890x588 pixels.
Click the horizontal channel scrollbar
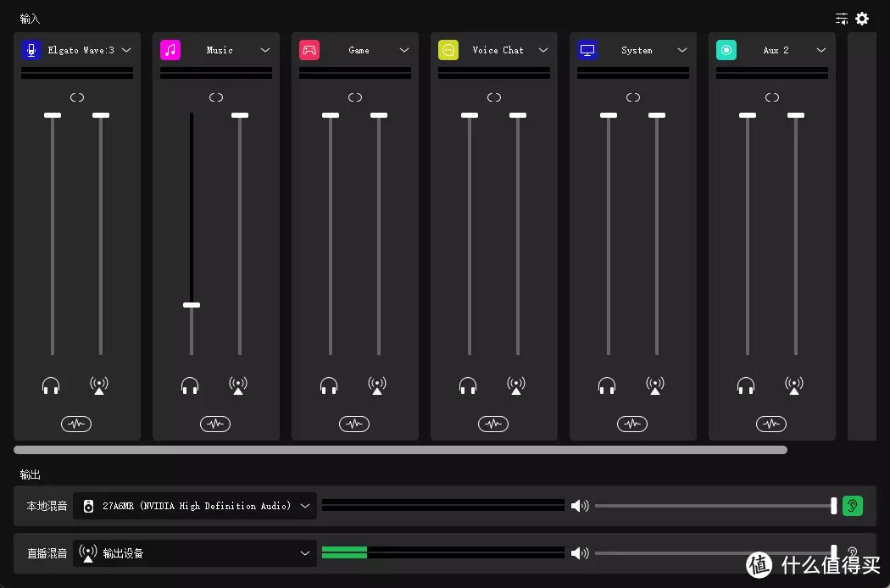coord(400,450)
